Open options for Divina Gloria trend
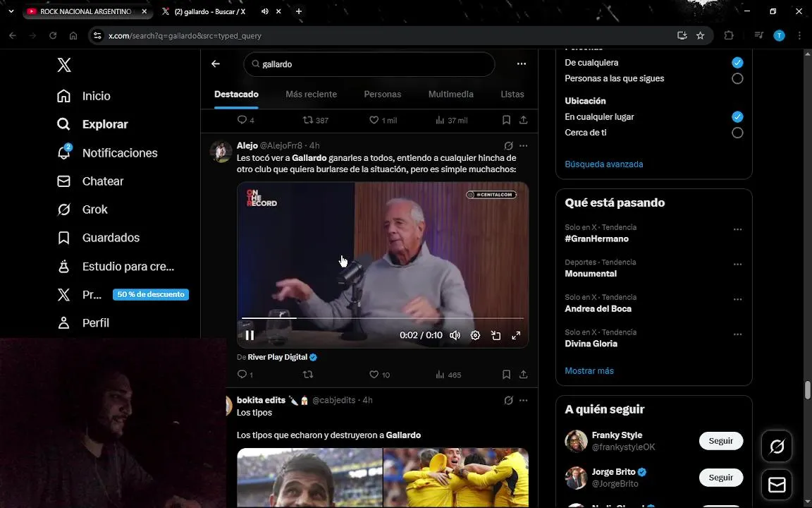 (737, 334)
